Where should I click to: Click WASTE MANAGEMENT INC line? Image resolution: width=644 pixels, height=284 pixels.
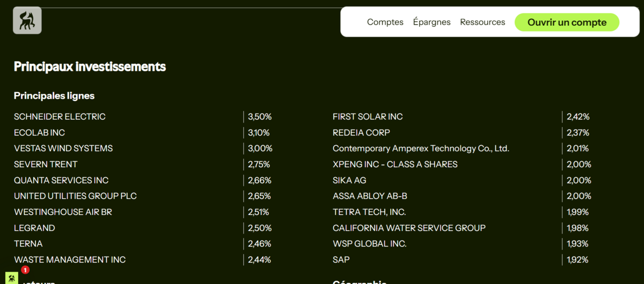click(70, 259)
